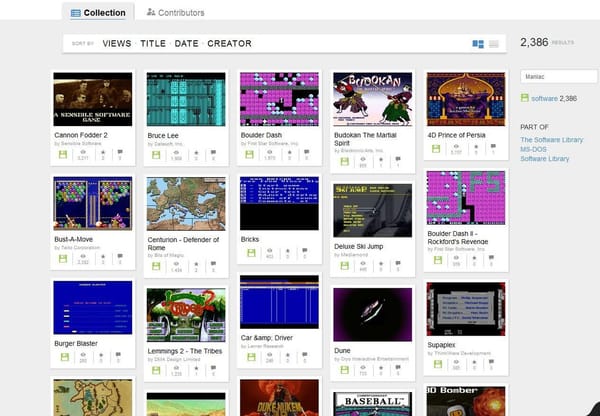Switch to tile grid view icon
Viewport: 600px width, 416px height.
[x=478, y=44]
